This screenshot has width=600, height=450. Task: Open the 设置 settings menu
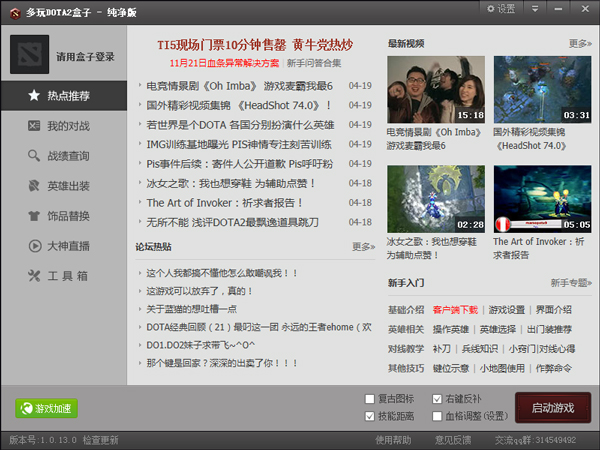point(500,9)
